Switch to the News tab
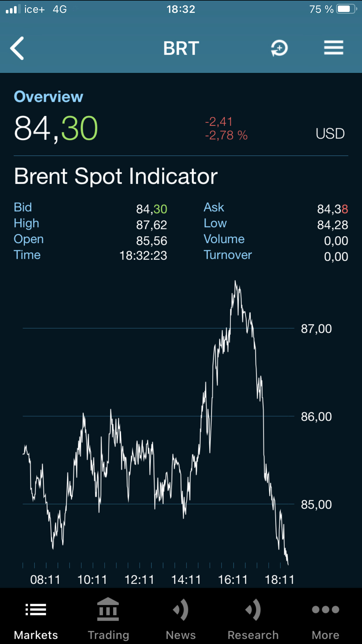Viewport: 362px width, 644px height. (x=181, y=635)
